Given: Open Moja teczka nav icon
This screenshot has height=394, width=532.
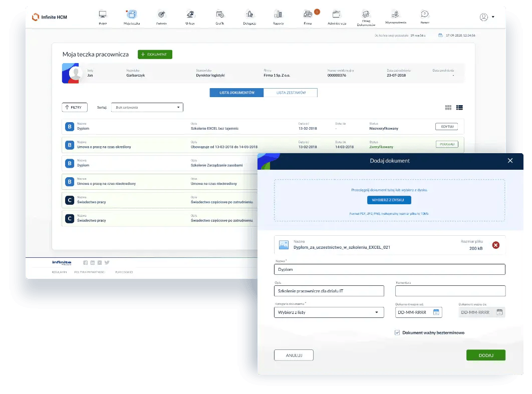Looking at the screenshot, I should pyautogui.click(x=132, y=14).
